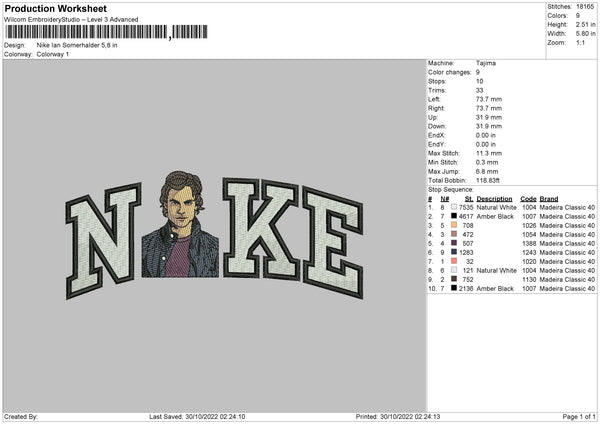
Task: Click the Stops value 10
Action: click(479, 81)
